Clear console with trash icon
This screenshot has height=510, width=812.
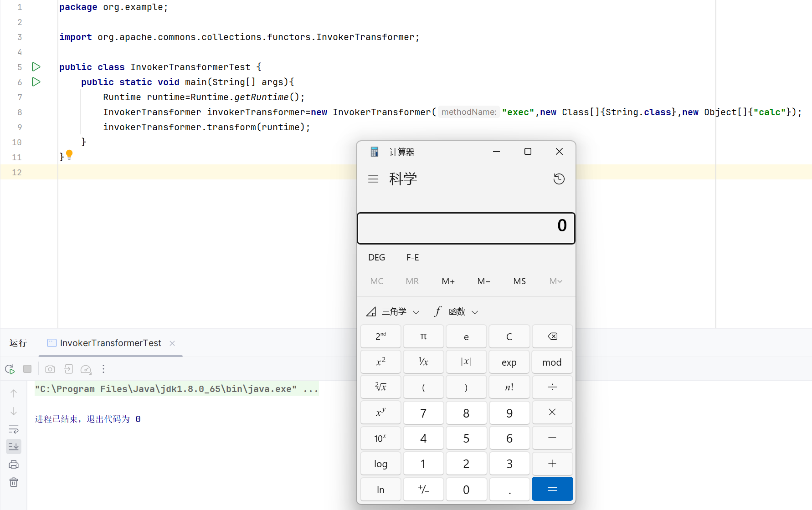click(x=14, y=482)
